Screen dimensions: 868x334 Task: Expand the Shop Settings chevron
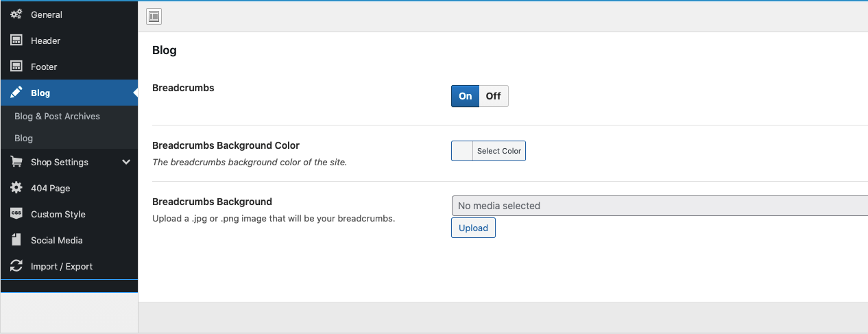click(126, 163)
